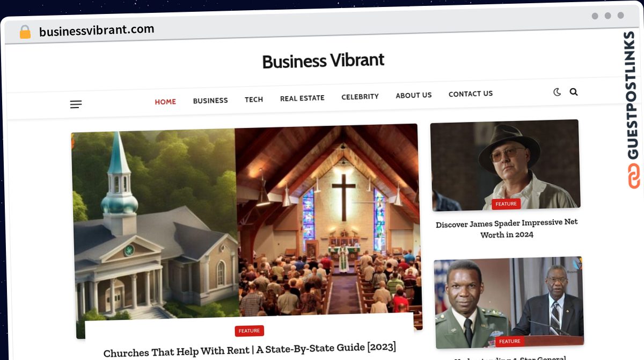
Task: Open the search magnifier icon
Action: pos(574,92)
